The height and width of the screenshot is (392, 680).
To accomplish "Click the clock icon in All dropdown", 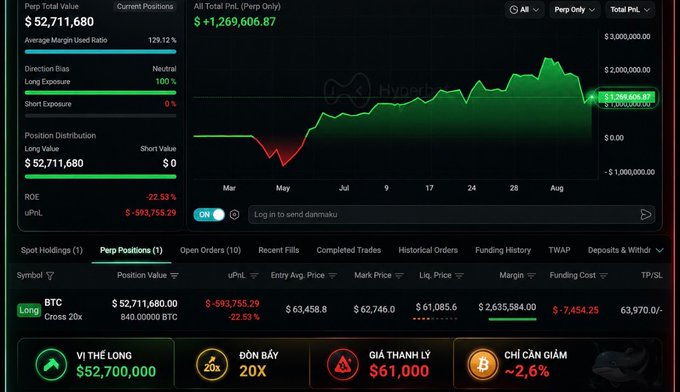I will (x=513, y=10).
